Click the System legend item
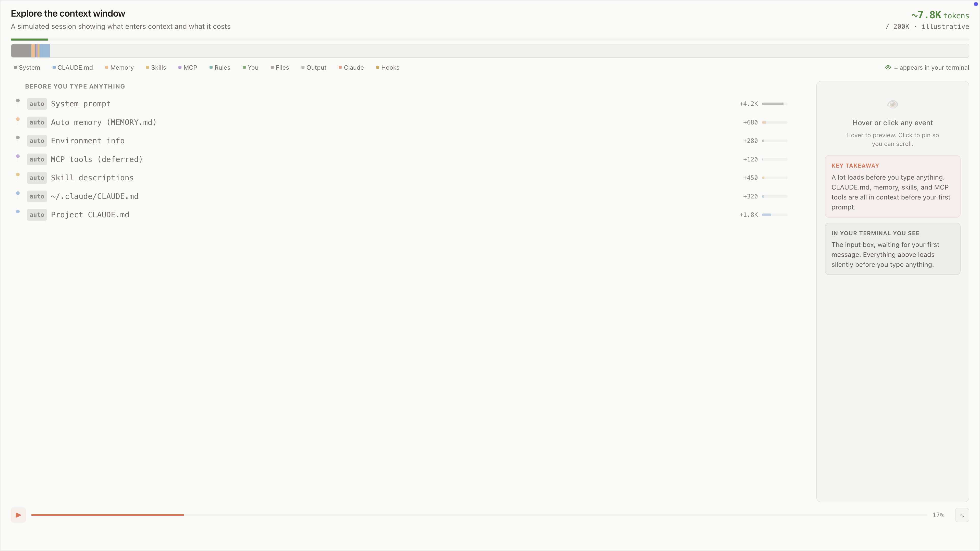 point(27,67)
